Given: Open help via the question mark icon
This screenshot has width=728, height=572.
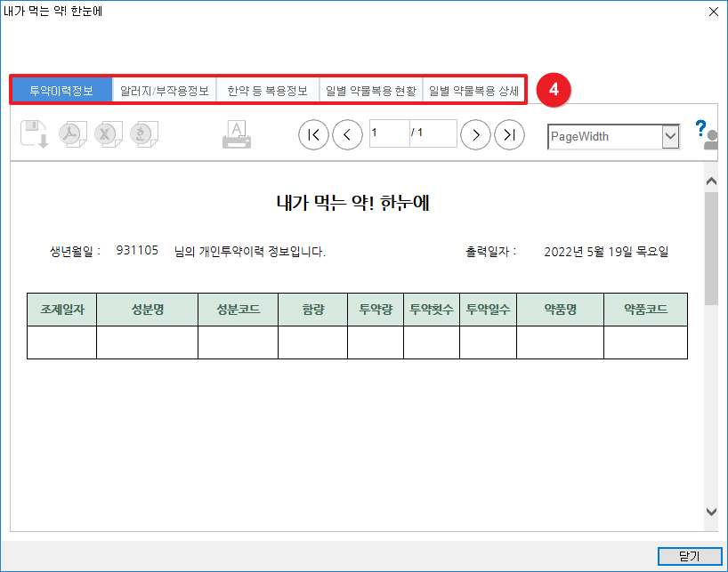Looking at the screenshot, I should (x=700, y=129).
